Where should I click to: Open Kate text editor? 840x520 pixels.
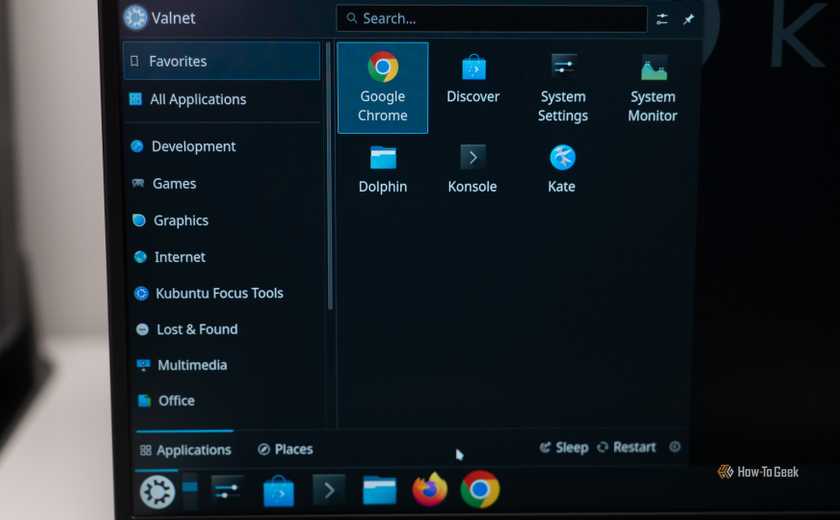[x=561, y=169]
